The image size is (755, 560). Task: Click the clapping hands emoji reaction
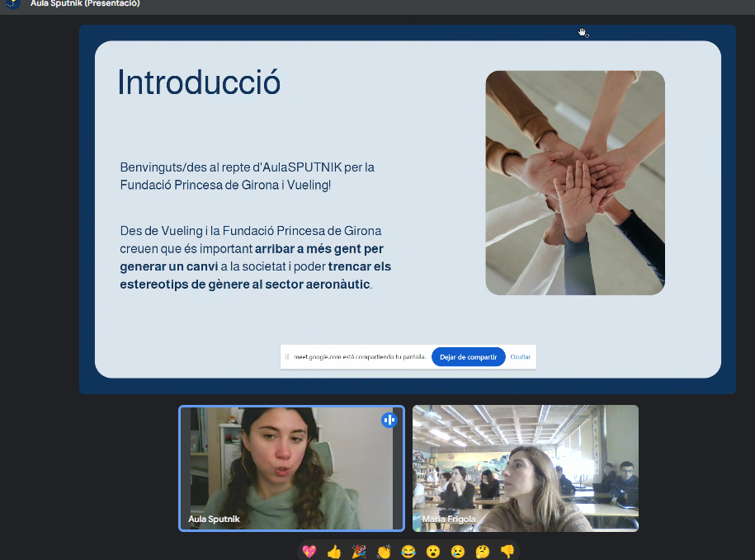tap(384, 552)
